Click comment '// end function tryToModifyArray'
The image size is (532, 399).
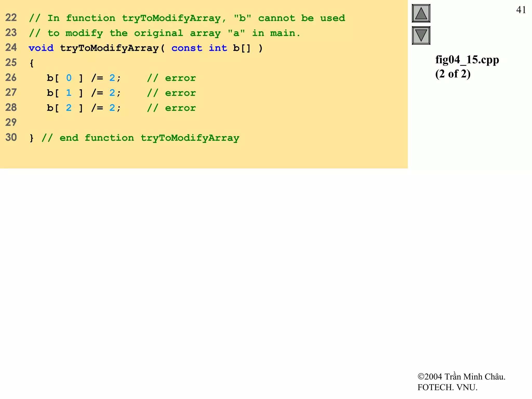140,138
